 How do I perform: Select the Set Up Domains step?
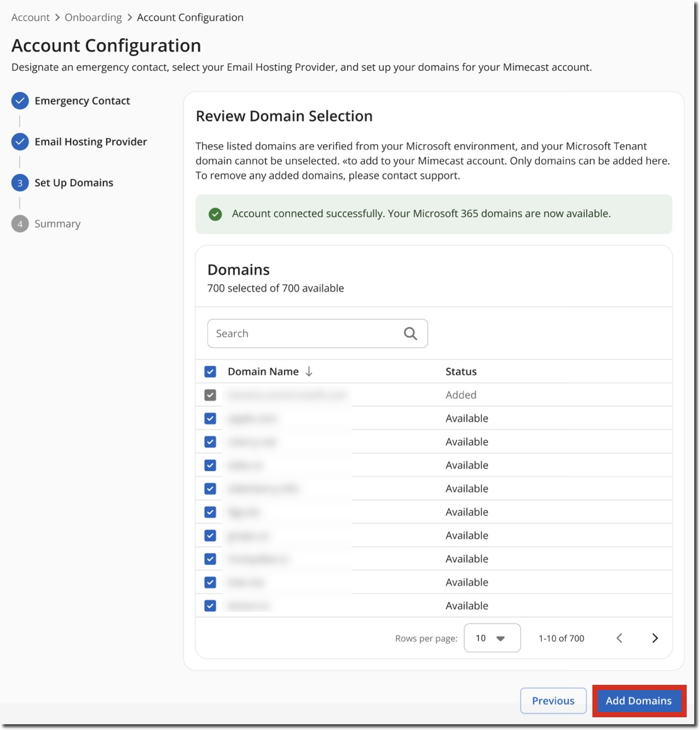tap(73, 182)
